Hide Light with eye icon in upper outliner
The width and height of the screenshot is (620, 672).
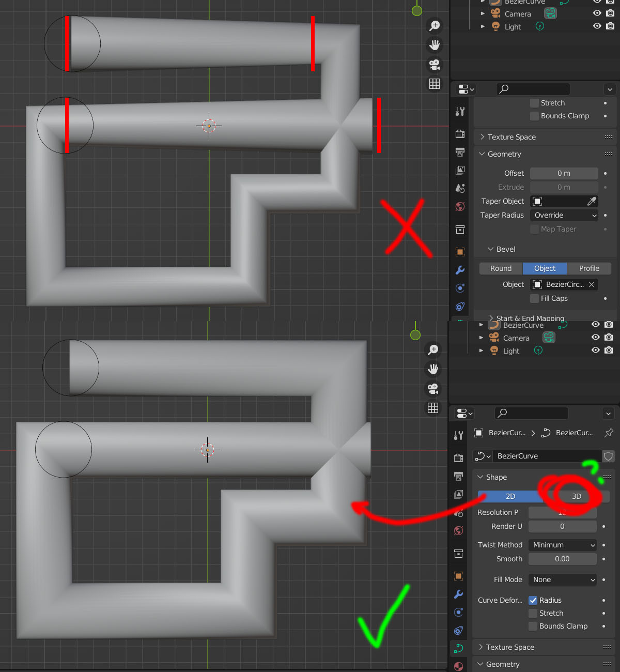pos(597,26)
